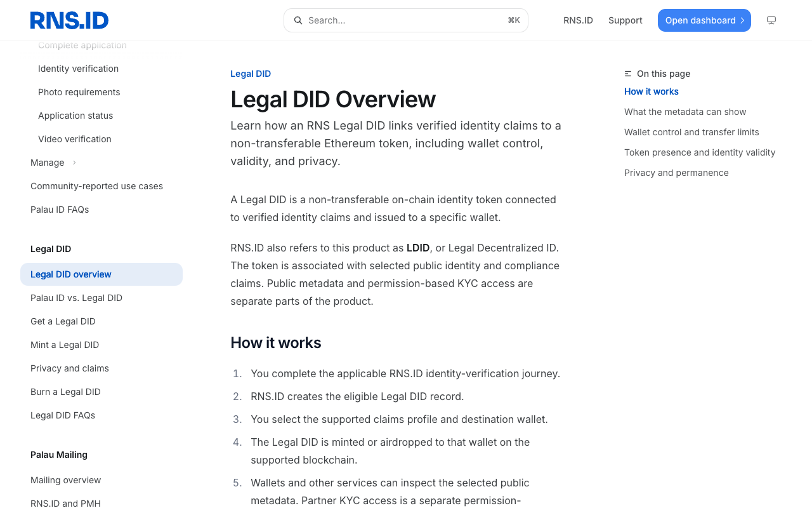Open the Support header link
812x508 pixels.
(625, 20)
